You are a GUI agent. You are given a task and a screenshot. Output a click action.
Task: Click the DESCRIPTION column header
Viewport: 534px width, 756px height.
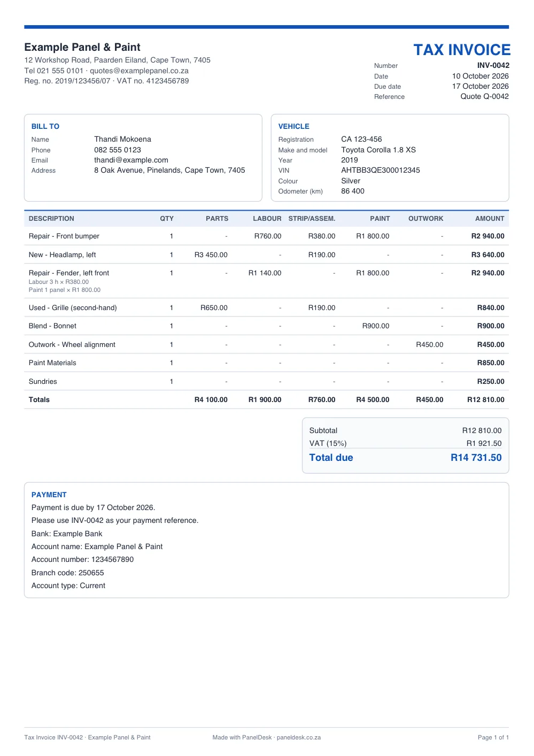pyautogui.click(x=51, y=219)
